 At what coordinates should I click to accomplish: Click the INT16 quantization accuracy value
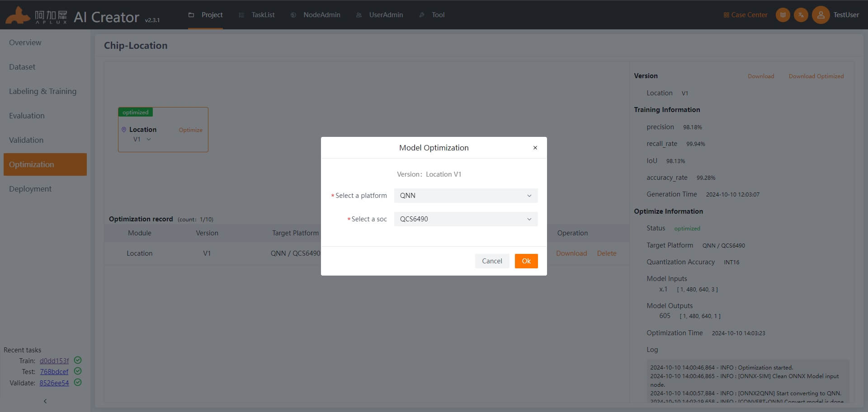(x=731, y=262)
